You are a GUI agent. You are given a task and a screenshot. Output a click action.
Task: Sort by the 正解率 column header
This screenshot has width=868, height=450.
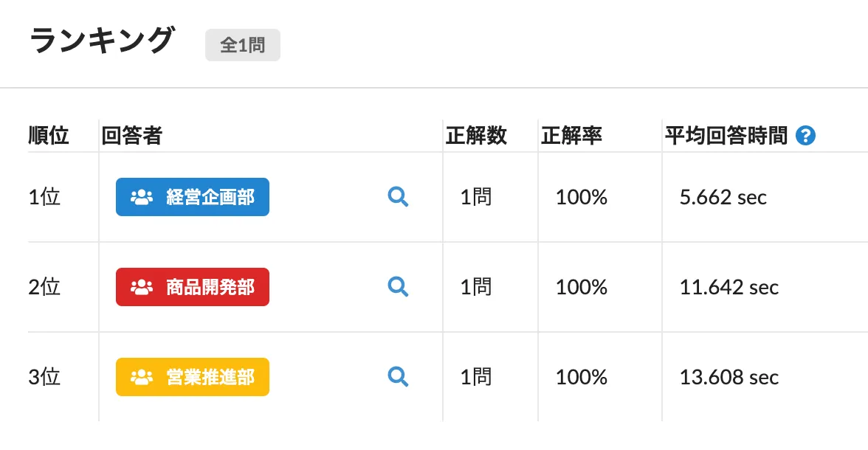[x=572, y=135]
